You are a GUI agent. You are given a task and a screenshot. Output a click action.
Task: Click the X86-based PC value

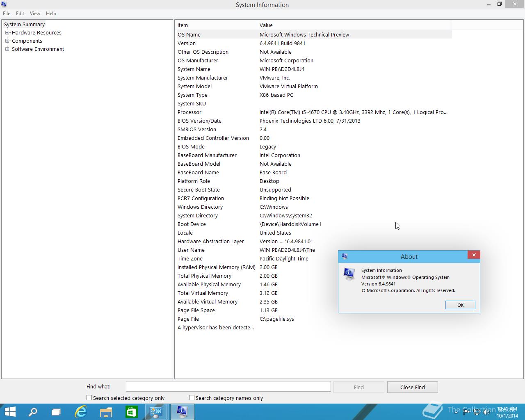[276, 95]
